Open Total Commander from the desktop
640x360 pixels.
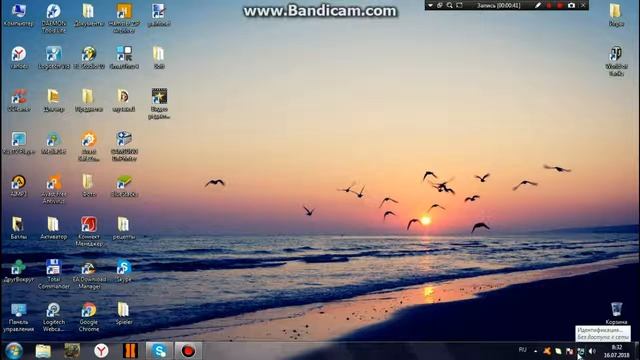click(53, 274)
